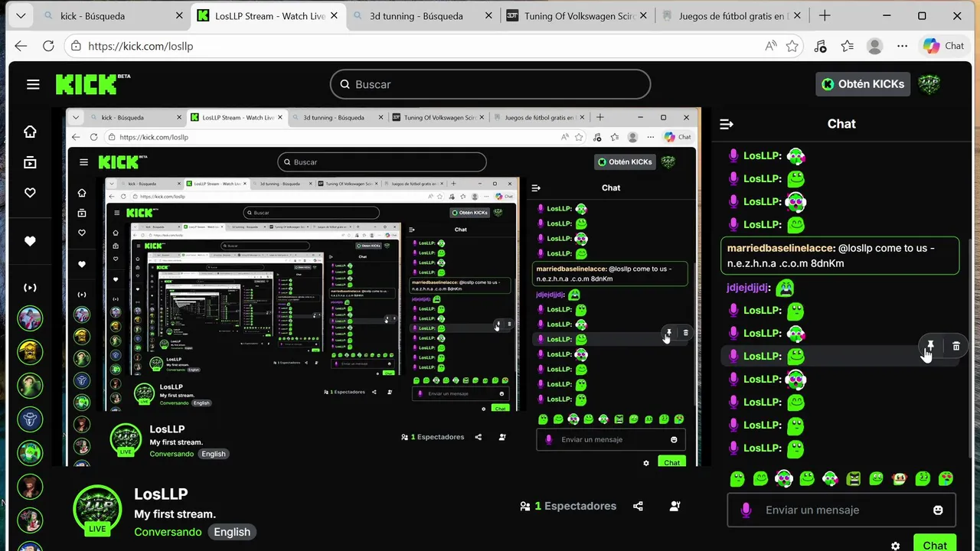
Task: Go to Home in Kick sidebar
Action: click(30, 132)
